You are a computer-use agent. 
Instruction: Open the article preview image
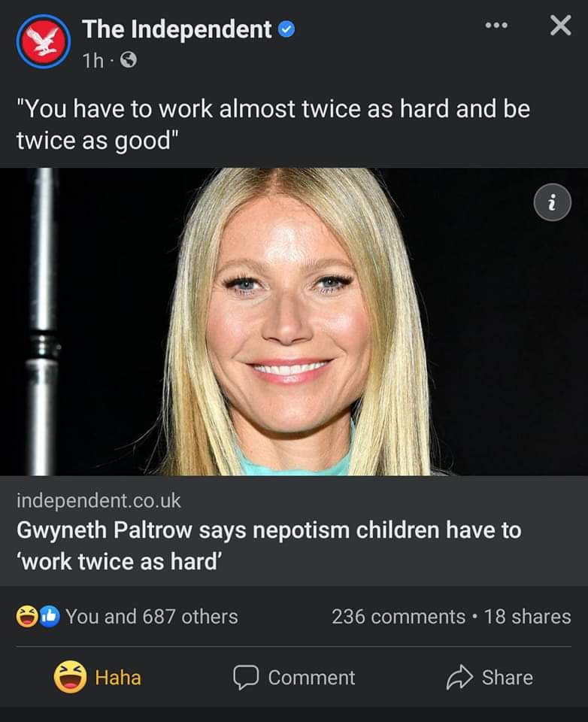pyautogui.click(x=294, y=321)
